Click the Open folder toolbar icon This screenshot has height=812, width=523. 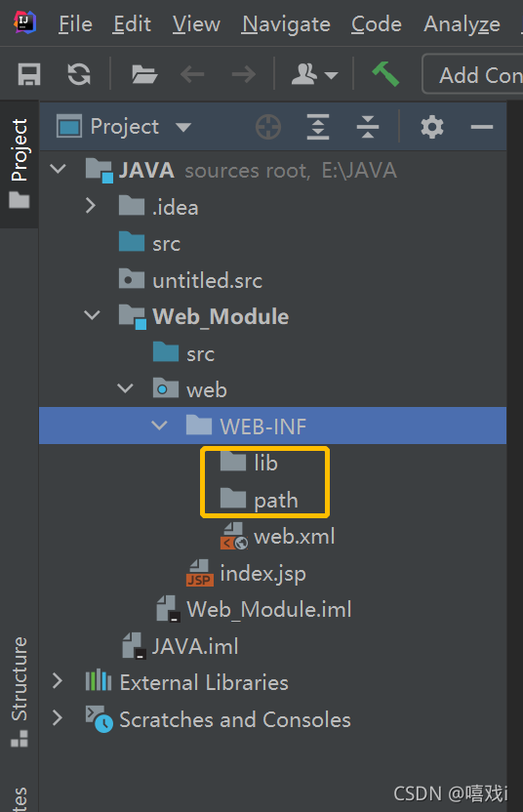tap(144, 74)
